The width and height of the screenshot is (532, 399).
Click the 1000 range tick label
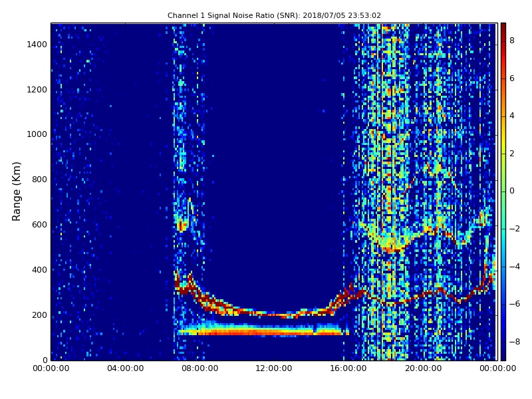pos(37,134)
